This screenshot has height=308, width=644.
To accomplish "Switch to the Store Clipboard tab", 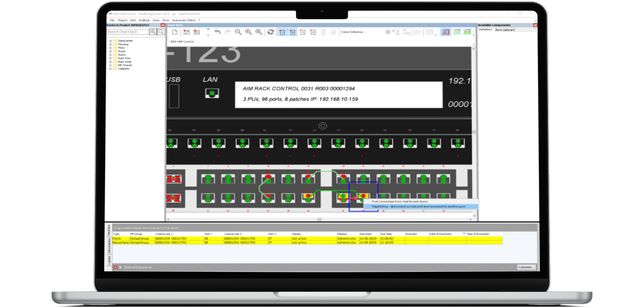I will coord(504,30).
